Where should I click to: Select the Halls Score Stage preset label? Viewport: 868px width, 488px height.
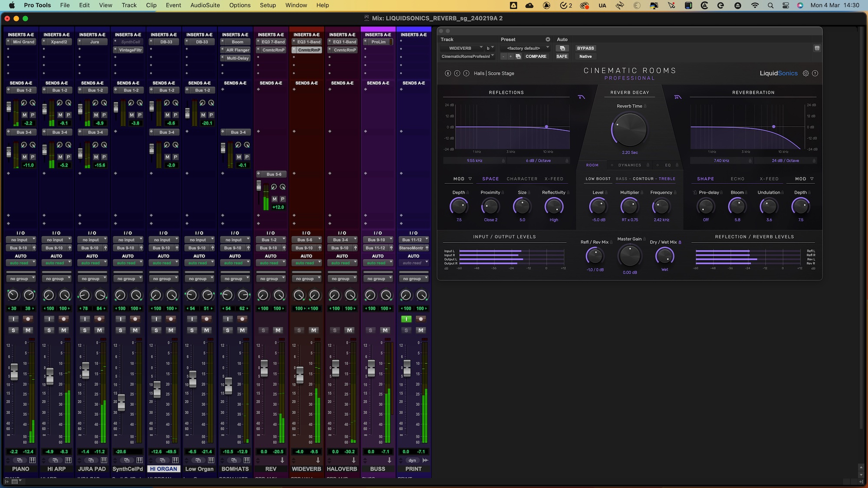click(493, 73)
